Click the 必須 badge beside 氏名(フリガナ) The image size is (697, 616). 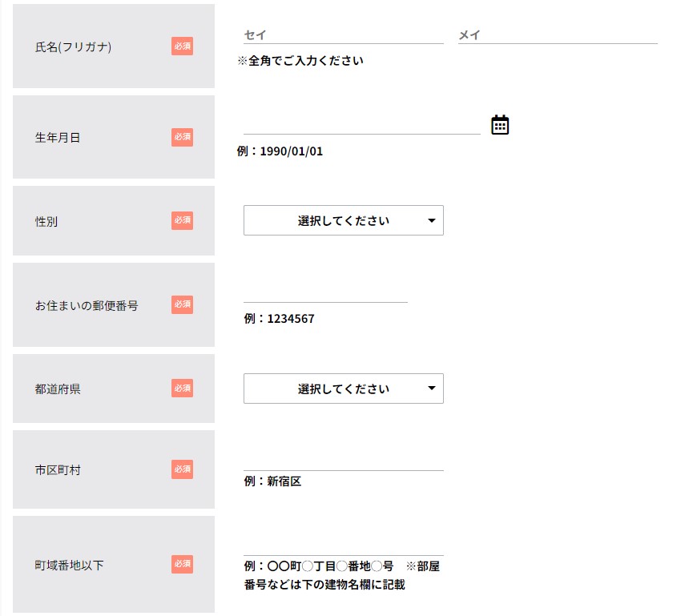click(182, 46)
